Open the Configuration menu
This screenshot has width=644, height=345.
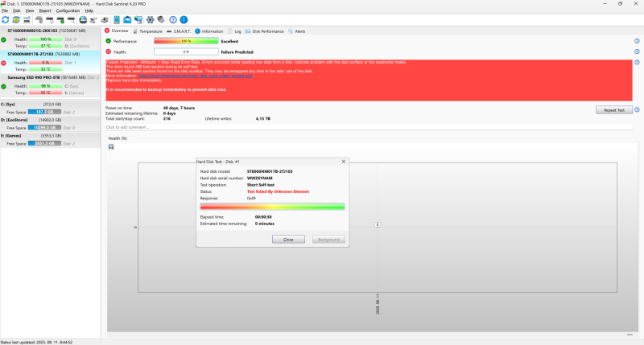(68, 10)
